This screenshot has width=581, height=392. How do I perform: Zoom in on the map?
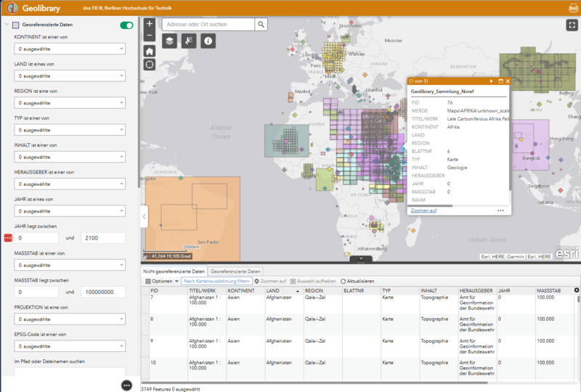point(150,24)
